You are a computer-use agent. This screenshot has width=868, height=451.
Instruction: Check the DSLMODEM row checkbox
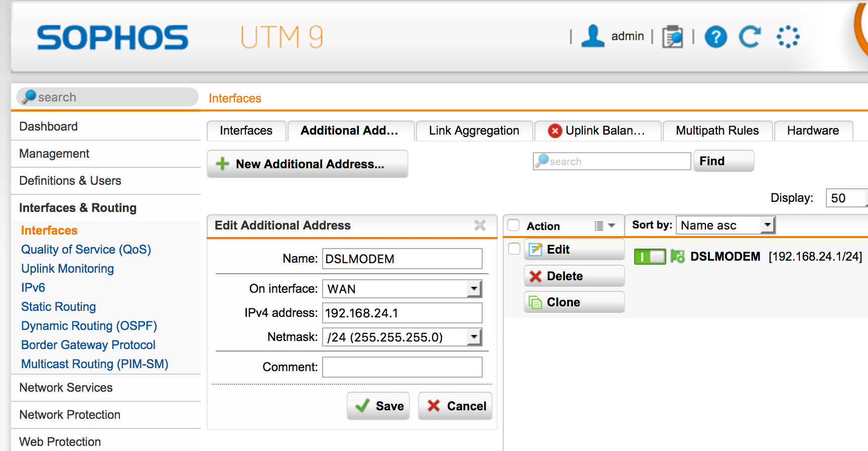click(514, 249)
